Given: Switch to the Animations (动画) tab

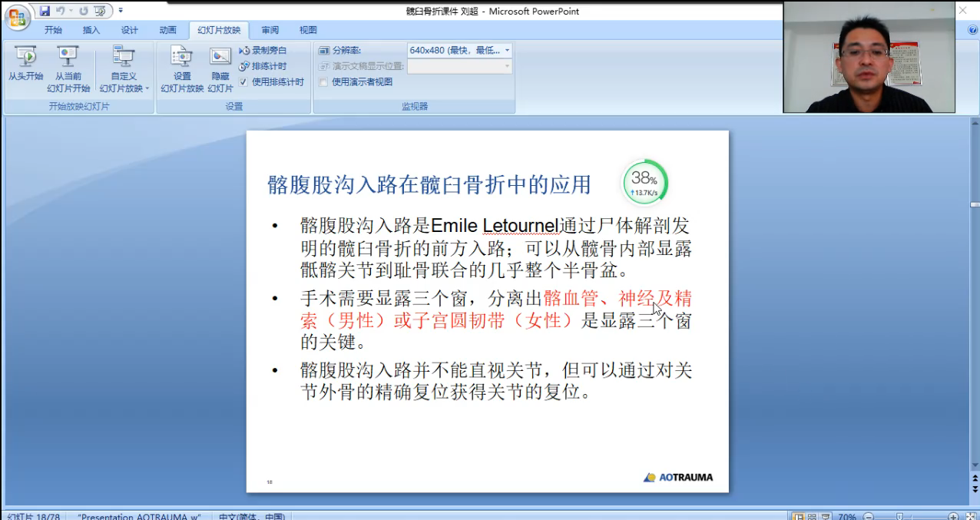Looking at the screenshot, I should 167,30.
